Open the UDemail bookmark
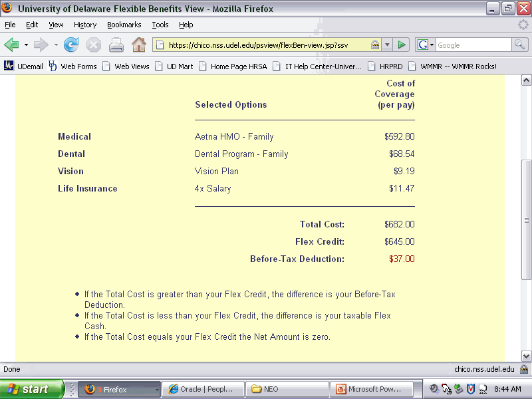Viewport: 532px width, 399px height. [25, 66]
